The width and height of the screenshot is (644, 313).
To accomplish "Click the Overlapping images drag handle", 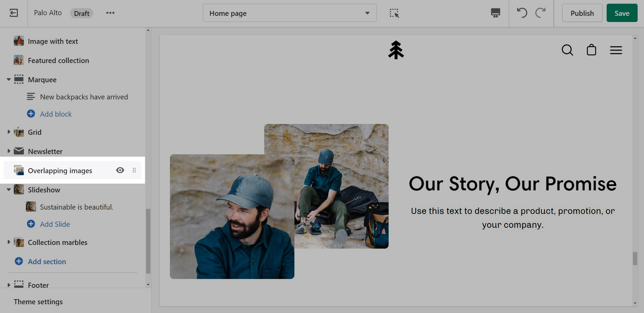I will [x=134, y=170].
